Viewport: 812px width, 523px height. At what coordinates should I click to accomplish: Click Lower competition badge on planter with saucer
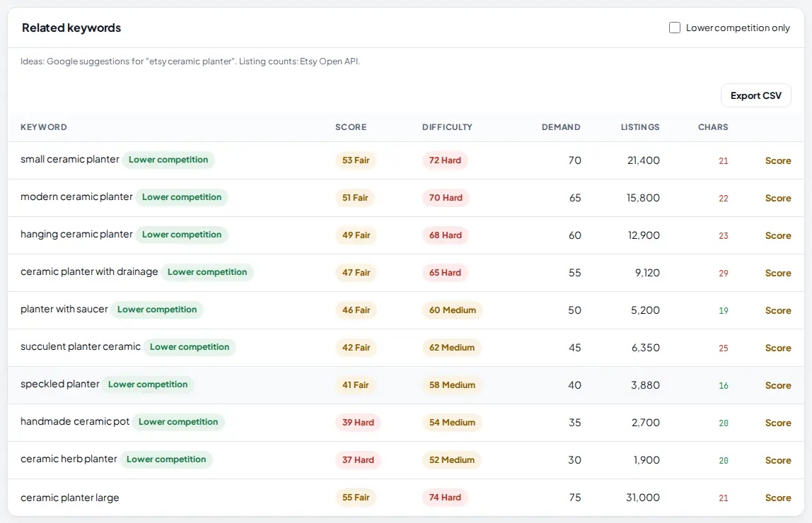(x=157, y=310)
